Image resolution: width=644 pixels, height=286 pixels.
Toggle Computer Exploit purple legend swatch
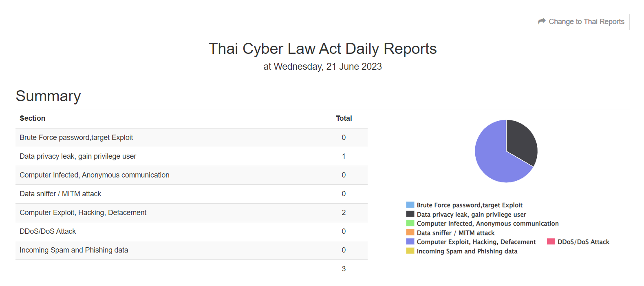(x=410, y=242)
